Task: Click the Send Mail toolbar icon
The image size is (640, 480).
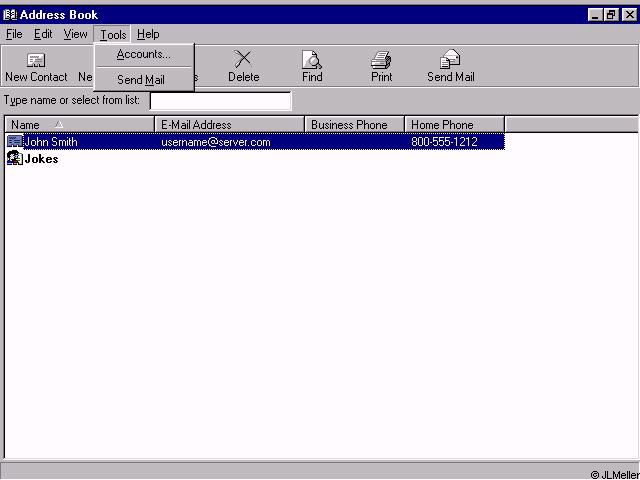Action: tap(450, 60)
